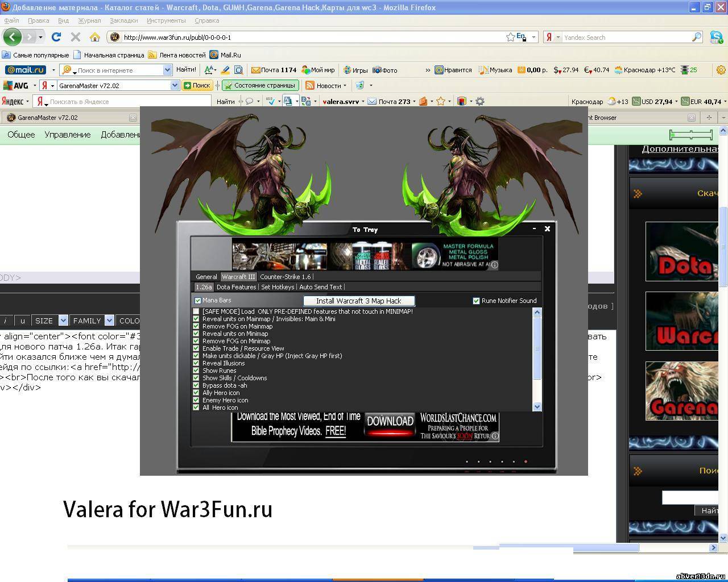Open Mail.Ru bookmark in bookmarks bar
This screenshot has height=582, width=728.
225,55
